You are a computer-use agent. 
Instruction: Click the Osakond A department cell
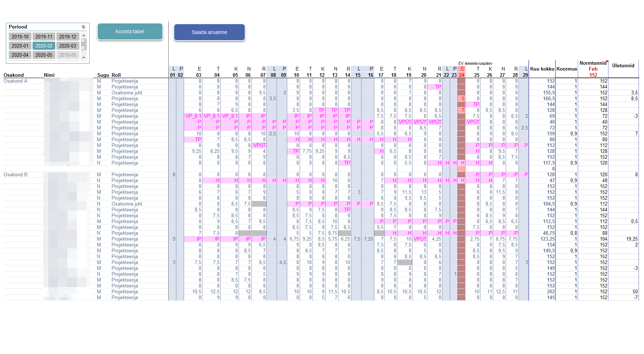click(15, 81)
